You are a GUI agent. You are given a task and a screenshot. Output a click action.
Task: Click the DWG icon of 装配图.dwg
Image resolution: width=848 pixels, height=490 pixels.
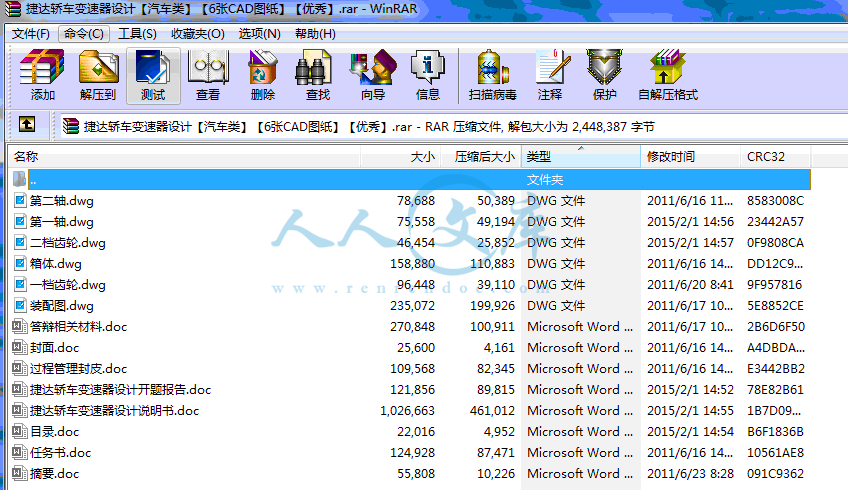point(20,306)
